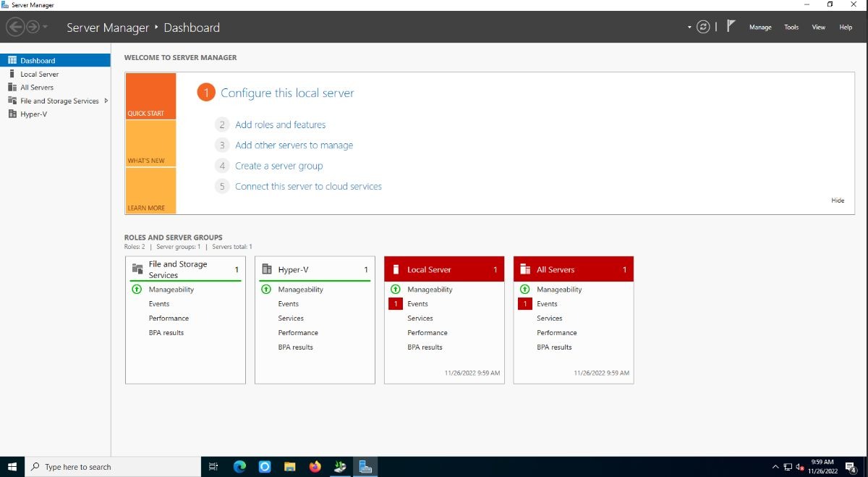Click the What's New tile
The image size is (868, 477).
(x=150, y=143)
